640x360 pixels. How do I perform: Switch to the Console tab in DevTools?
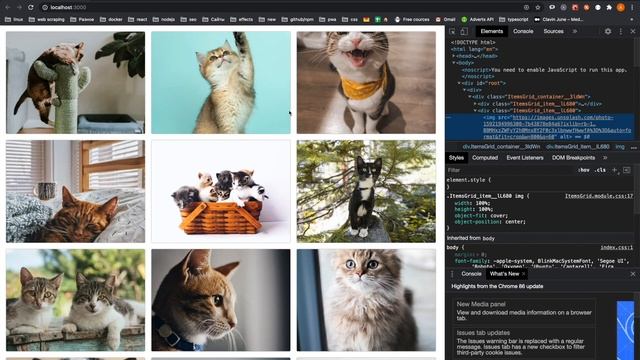pyautogui.click(x=523, y=31)
